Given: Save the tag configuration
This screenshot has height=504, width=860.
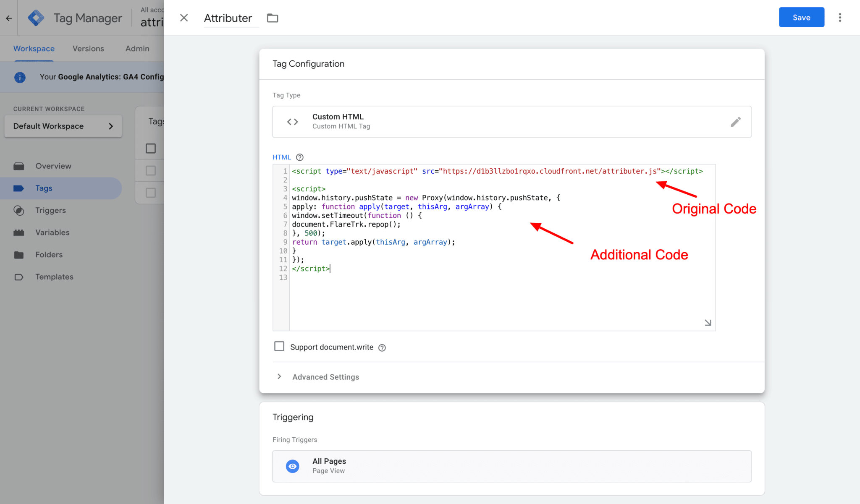Looking at the screenshot, I should 801,17.
